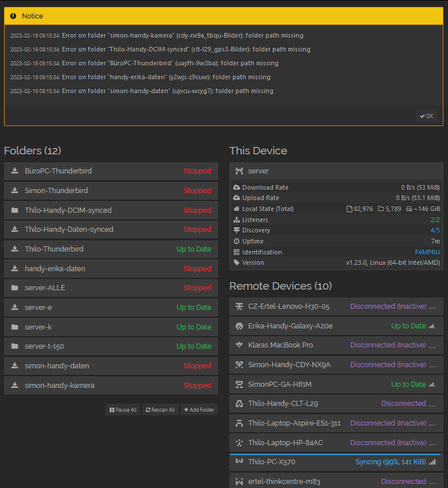
Task: Expand the server-e folder row
Action: click(111, 308)
